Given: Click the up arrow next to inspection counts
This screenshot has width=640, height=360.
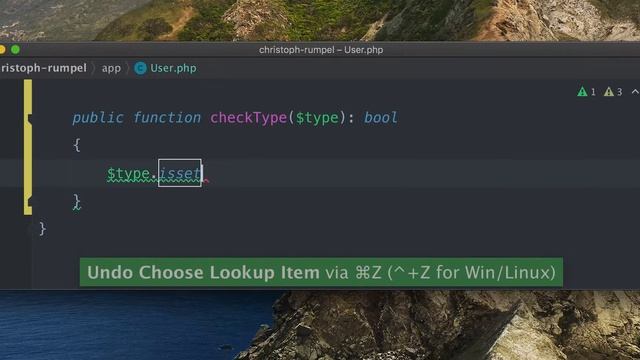Looking at the screenshot, I should point(635,92).
